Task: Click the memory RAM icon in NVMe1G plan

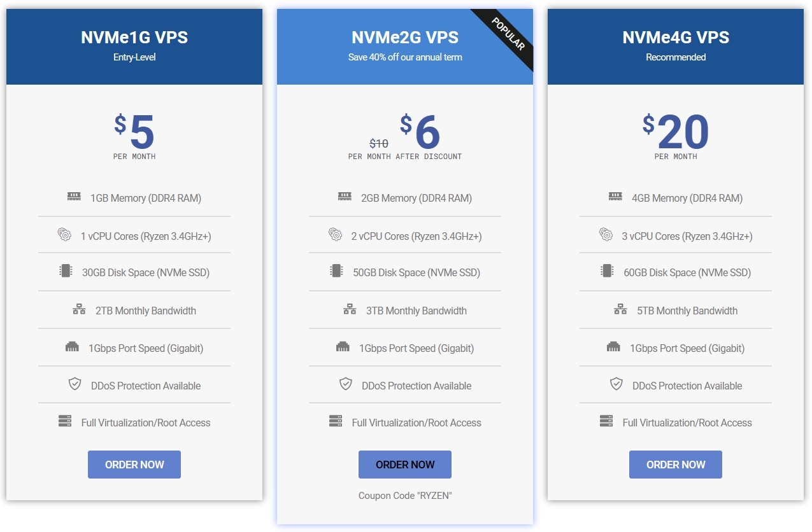Action: click(74, 197)
